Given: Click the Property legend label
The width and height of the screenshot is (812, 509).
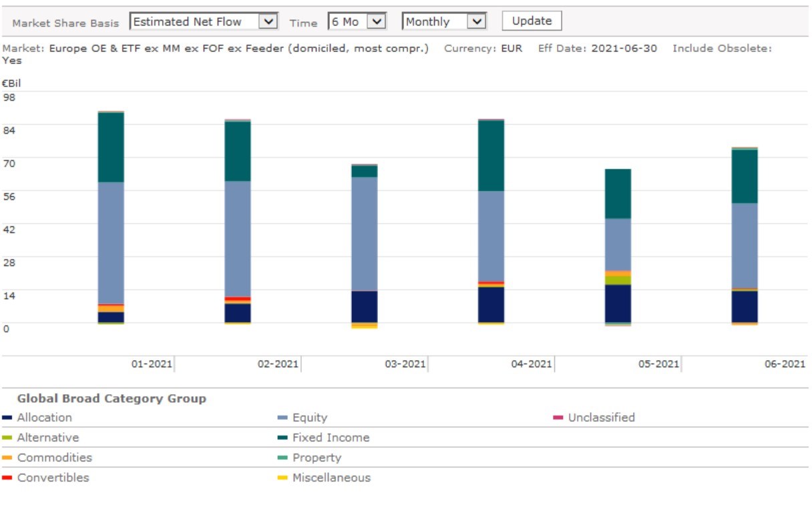Looking at the screenshot, I should pyautogui.click(x=317, y=458).
